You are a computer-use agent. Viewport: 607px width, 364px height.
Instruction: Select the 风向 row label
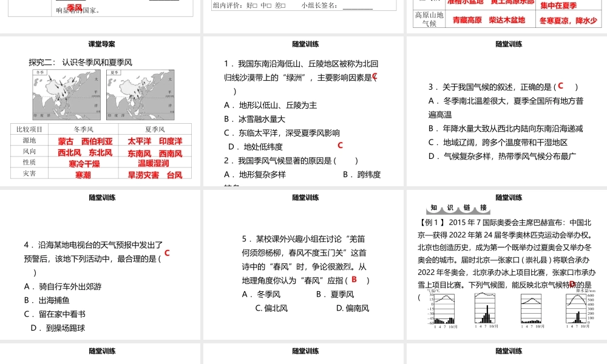(29, 151)
